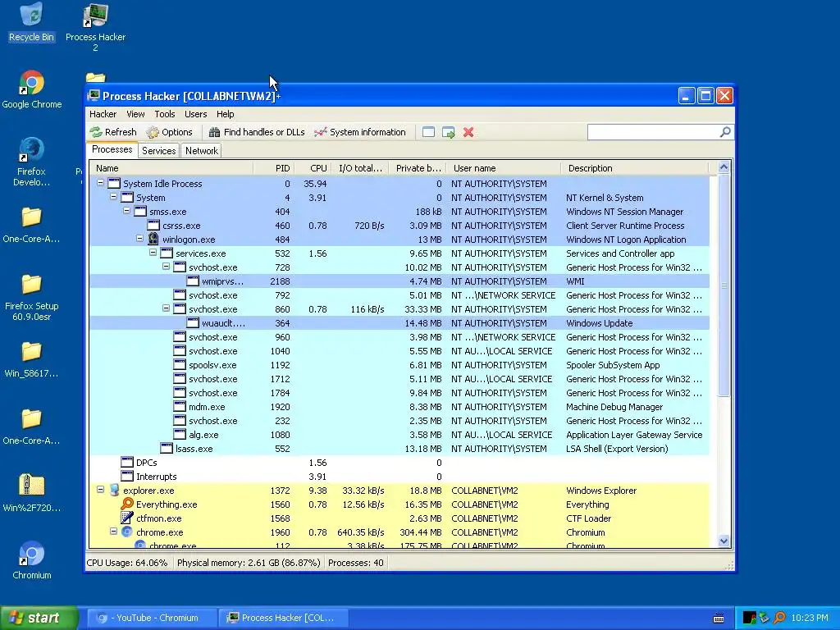Select the spoolsv.exe process row
This screenshot has height=630, width=840.
click(x=399, y=365)
